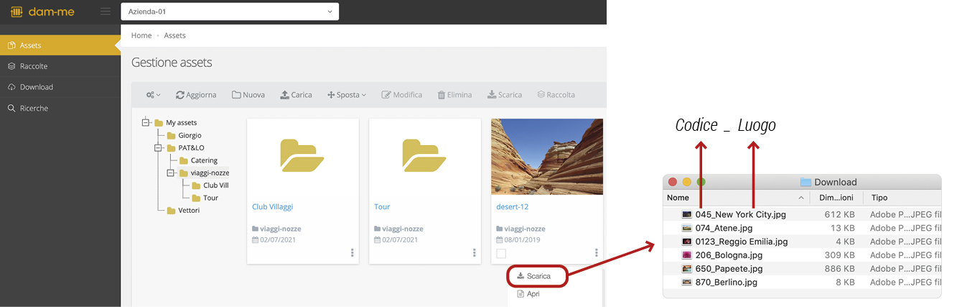The width and height of the screenshot is (980, 307).
Task: Open Download in the sidebar
Action: pos(36,87)
